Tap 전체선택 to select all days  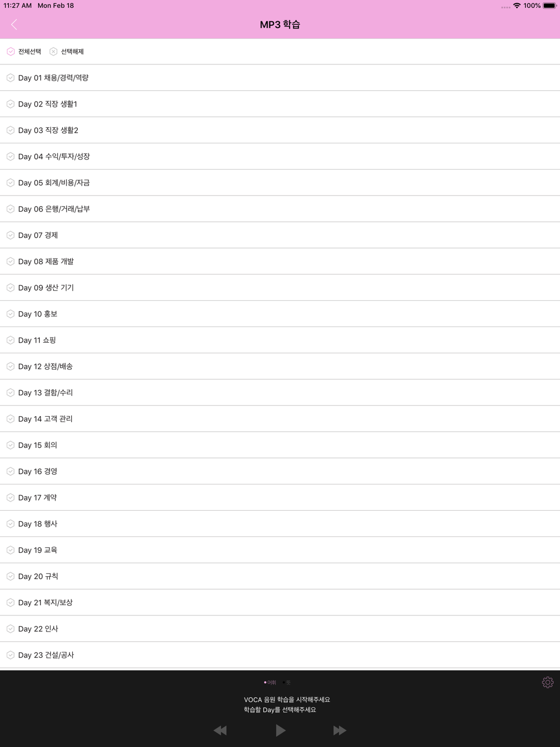click(24, 52)
